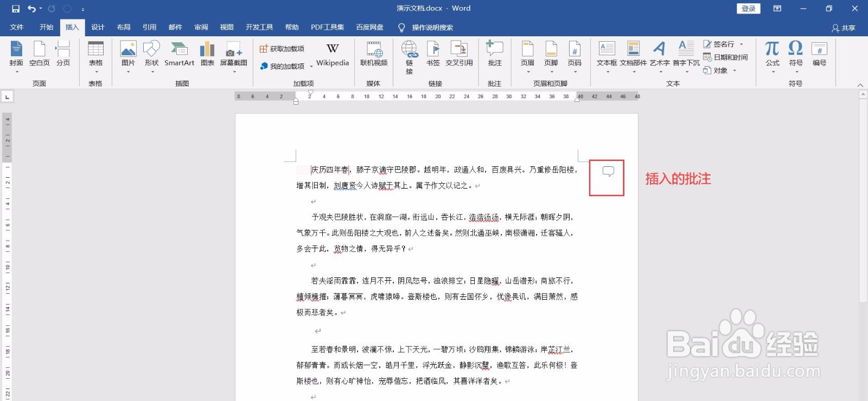Open the 表格 table dropdown
Viewport: 868px width, 401px height.
pyautogui.click(x=95, y=57)
